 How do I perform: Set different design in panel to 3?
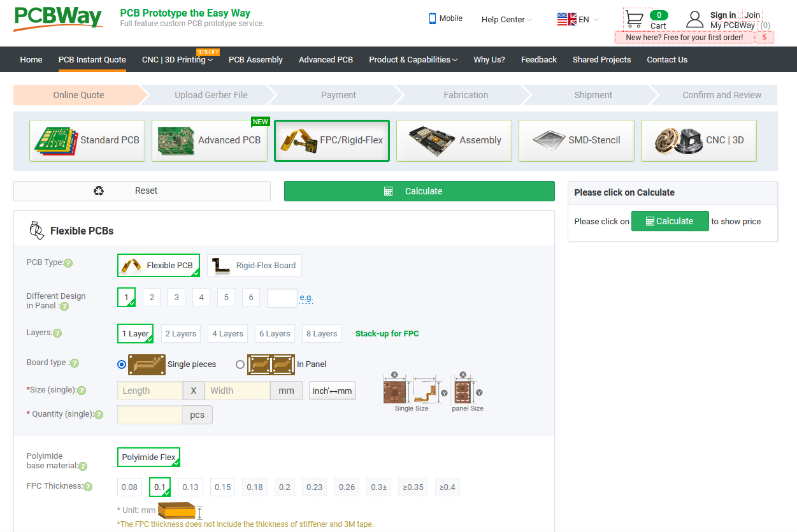[x=176, y=298]
